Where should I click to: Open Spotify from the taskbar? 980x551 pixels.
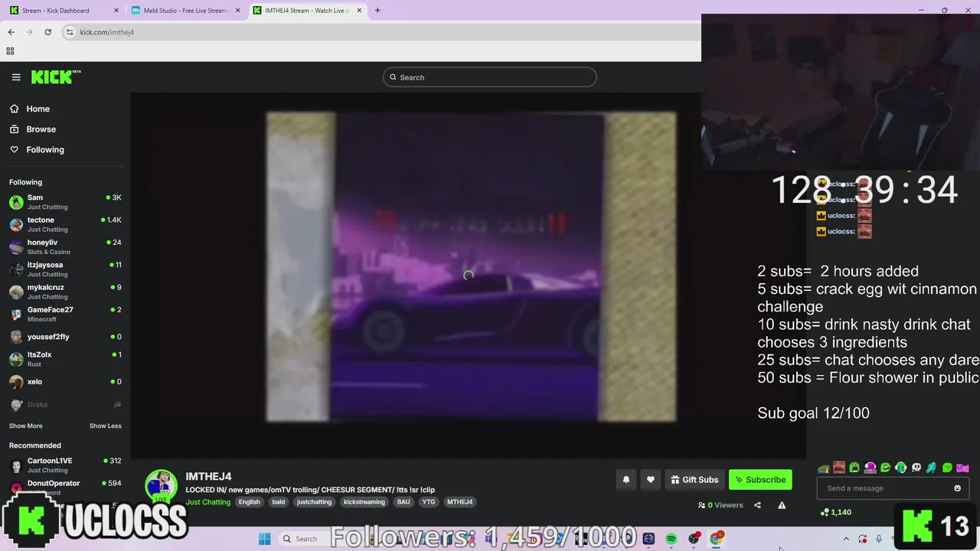(671, 539)
